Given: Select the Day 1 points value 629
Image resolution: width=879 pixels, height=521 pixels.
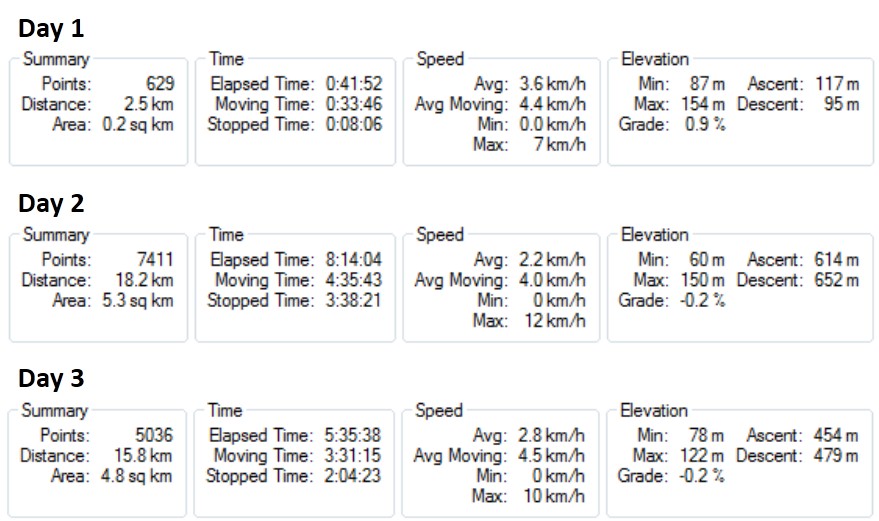Looking at the screenshot, I should click(x=158, y=84).
